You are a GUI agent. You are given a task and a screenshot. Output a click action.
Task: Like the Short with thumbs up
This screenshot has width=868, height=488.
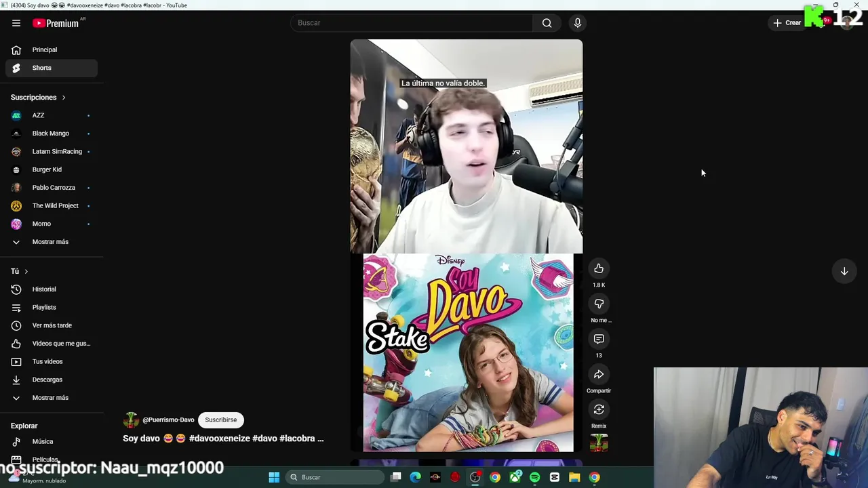[599, 268]
